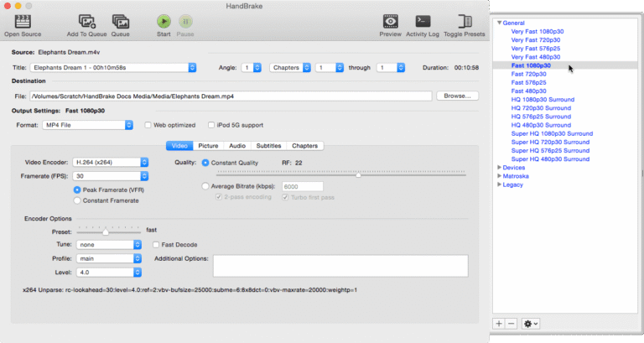Viewport: 644px width, 343px height.
Task: Click the minus button to remove preset
Action: [x=511, y=324]
